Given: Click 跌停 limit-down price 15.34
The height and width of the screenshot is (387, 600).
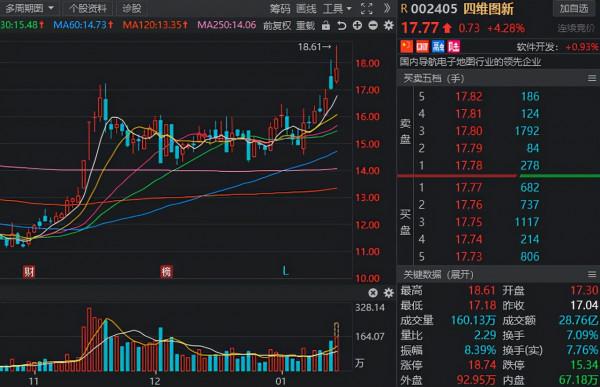Looking at the screenshot, I should pyautogui.click(x=584, y=365).
